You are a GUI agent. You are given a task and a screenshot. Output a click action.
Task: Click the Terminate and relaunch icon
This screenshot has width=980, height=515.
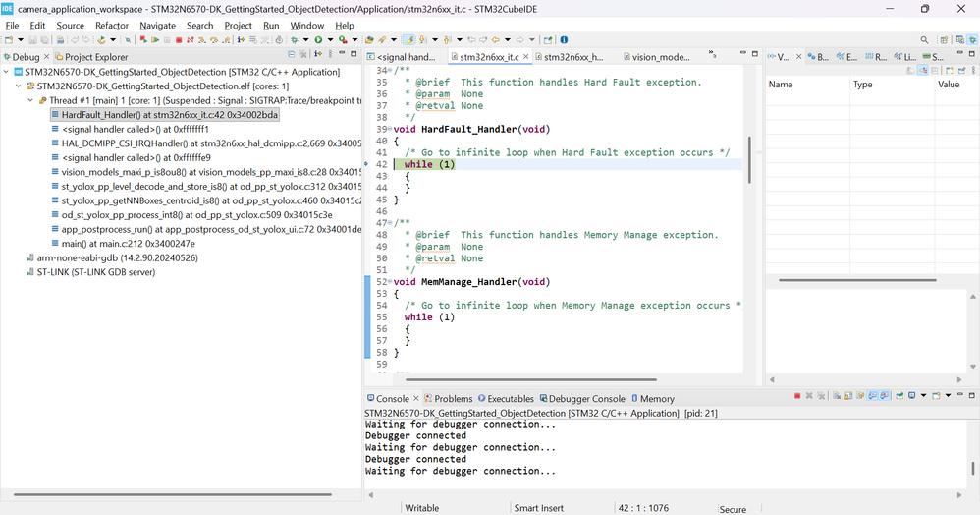click(143, 40)
